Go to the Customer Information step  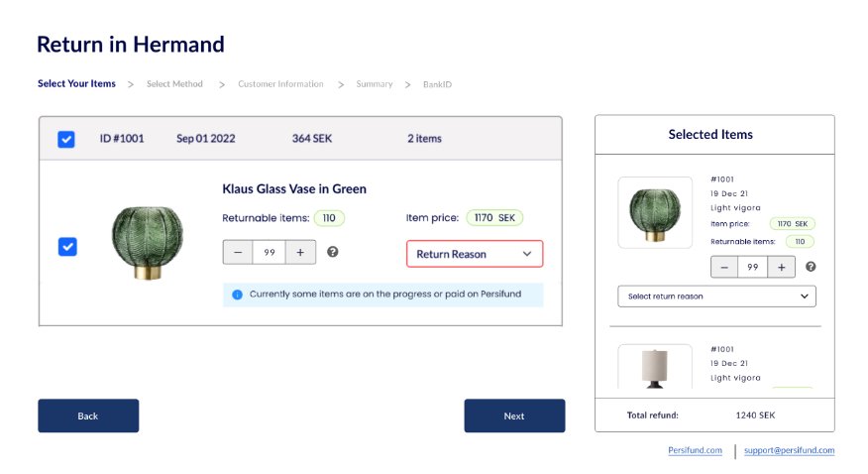(280, 84)
